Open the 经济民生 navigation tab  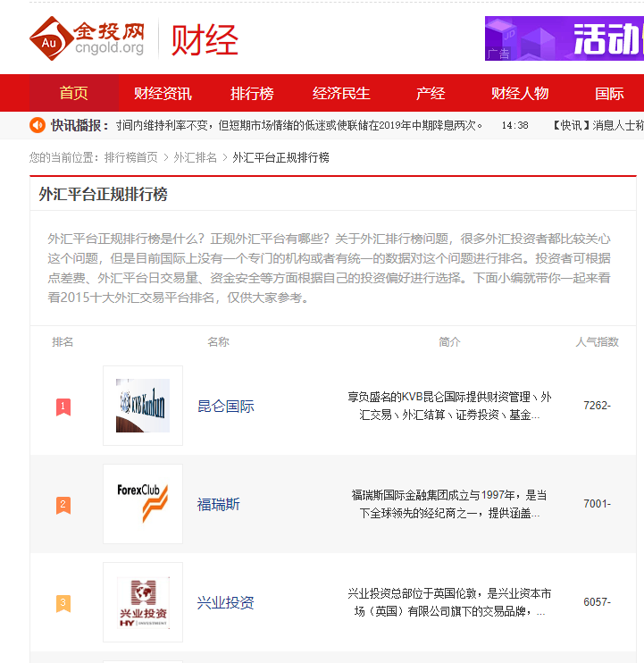341,93
